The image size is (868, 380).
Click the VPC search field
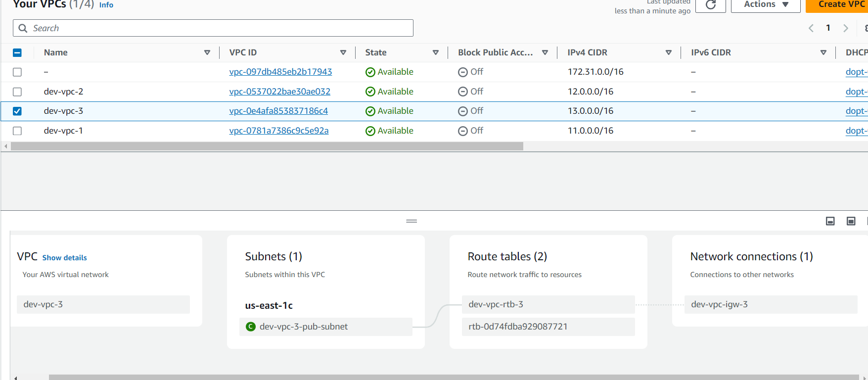(x=213, y=28)
